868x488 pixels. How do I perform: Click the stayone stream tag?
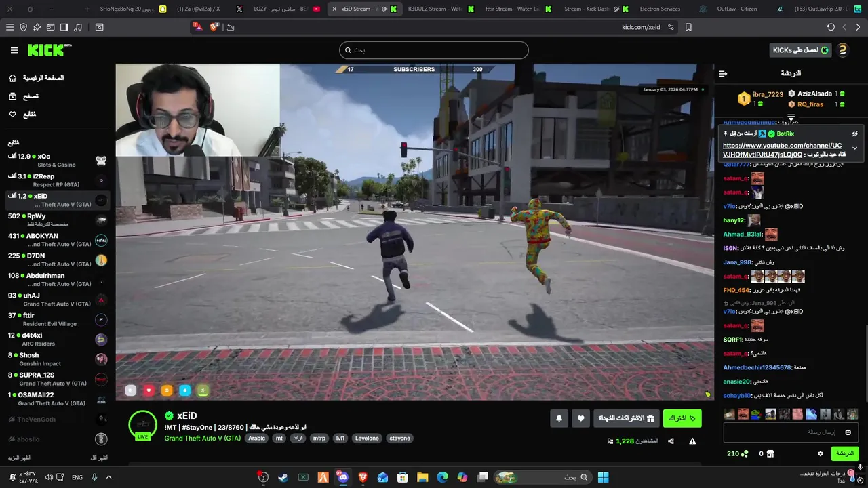click(399, 439)
